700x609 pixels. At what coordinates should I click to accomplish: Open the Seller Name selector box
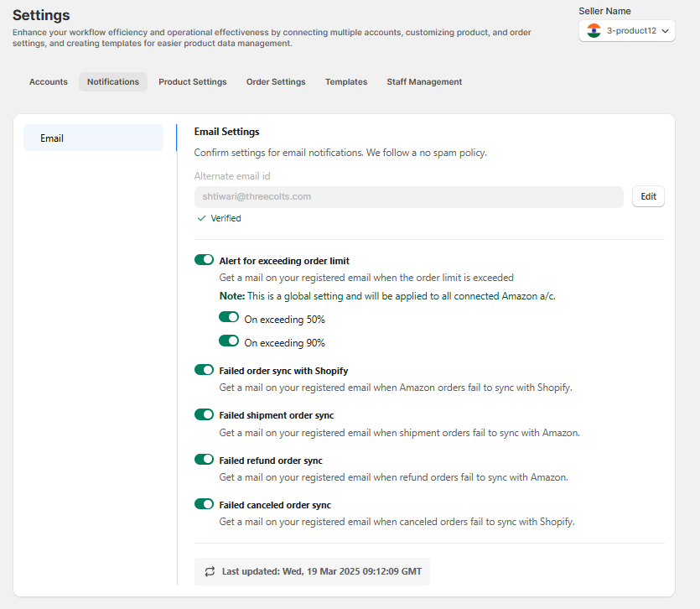627,31
